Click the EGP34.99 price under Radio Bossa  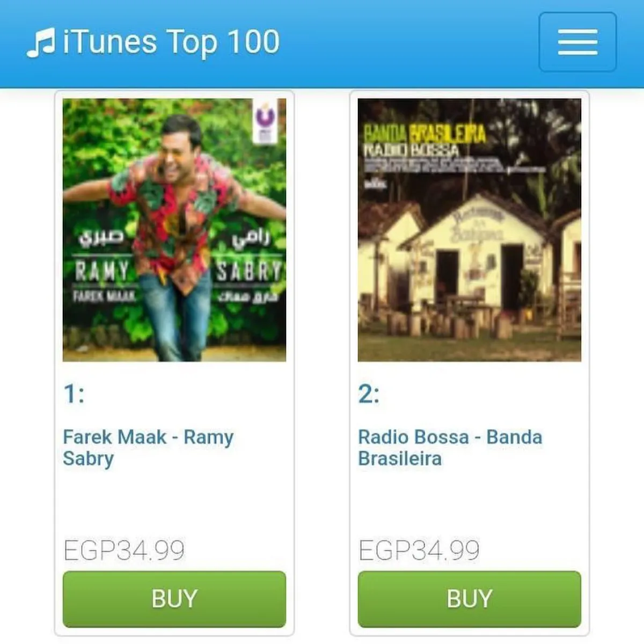pyautogui.click(x=419, y=550)
